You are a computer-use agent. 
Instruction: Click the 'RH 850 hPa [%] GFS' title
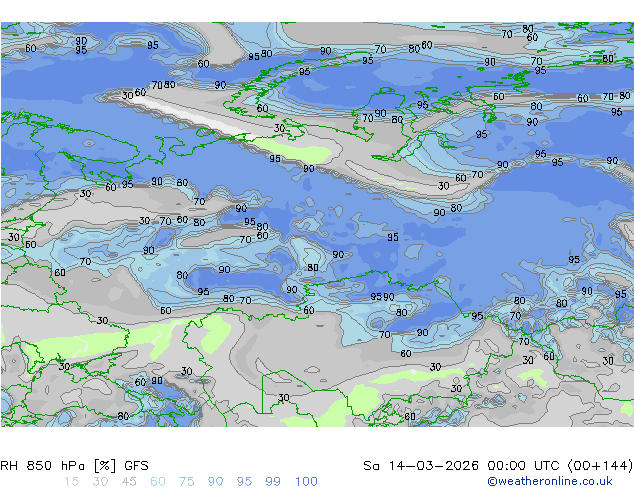[x=74, y=466]
